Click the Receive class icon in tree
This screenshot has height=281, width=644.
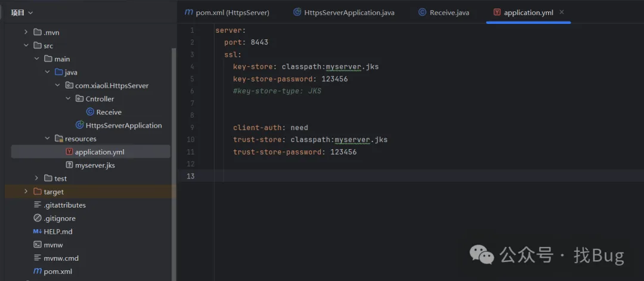(90, 112)
